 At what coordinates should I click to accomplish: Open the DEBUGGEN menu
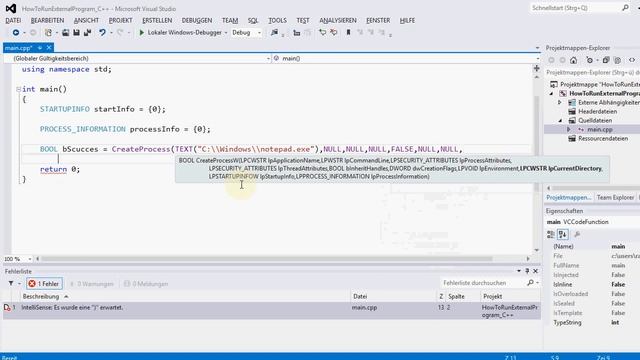(197, 20)
